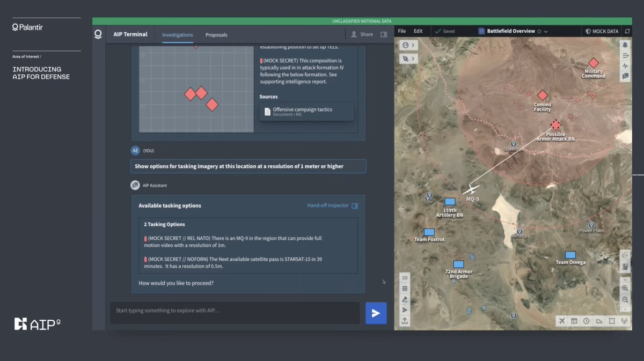Screen dimensions: 644x361
Task: Click the Share button
Action: (x=362, y=34)
